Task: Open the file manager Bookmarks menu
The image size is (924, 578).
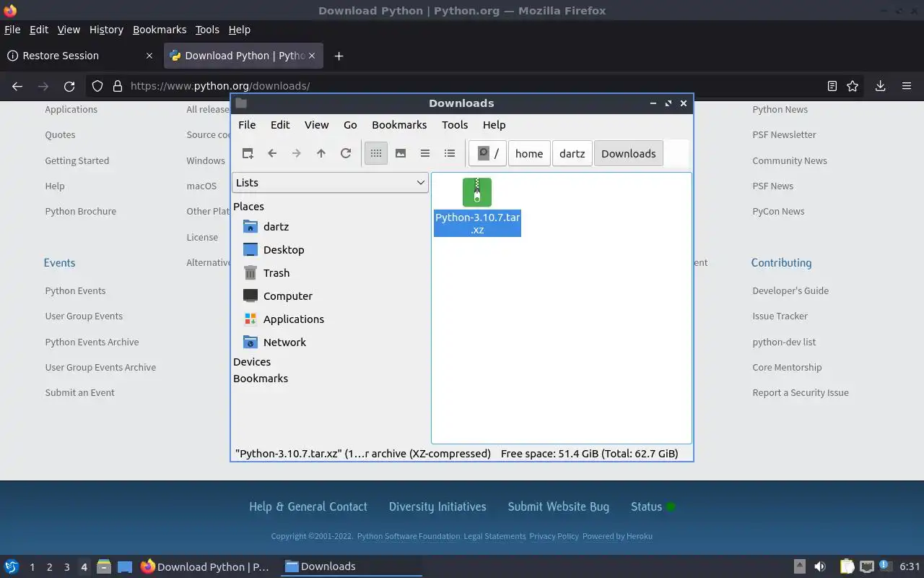Action: [x=399, y=124]
